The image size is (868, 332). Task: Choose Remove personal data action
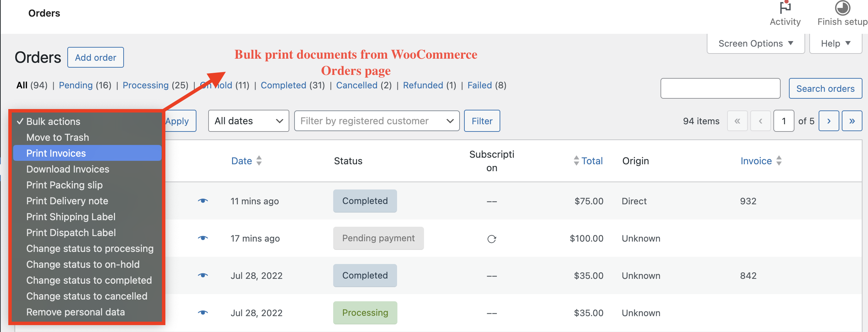point(87,312)
